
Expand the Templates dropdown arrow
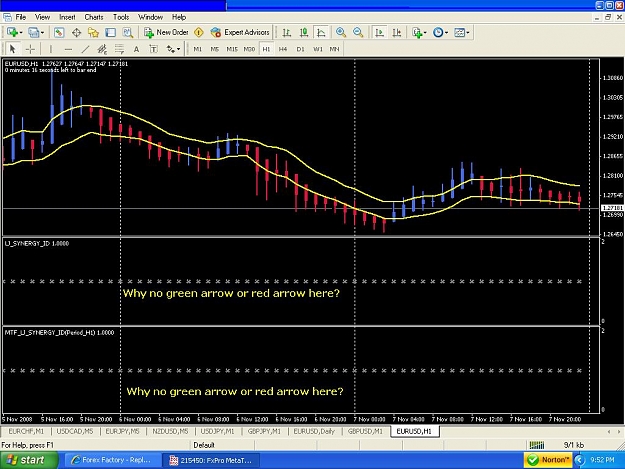(468, 33)
